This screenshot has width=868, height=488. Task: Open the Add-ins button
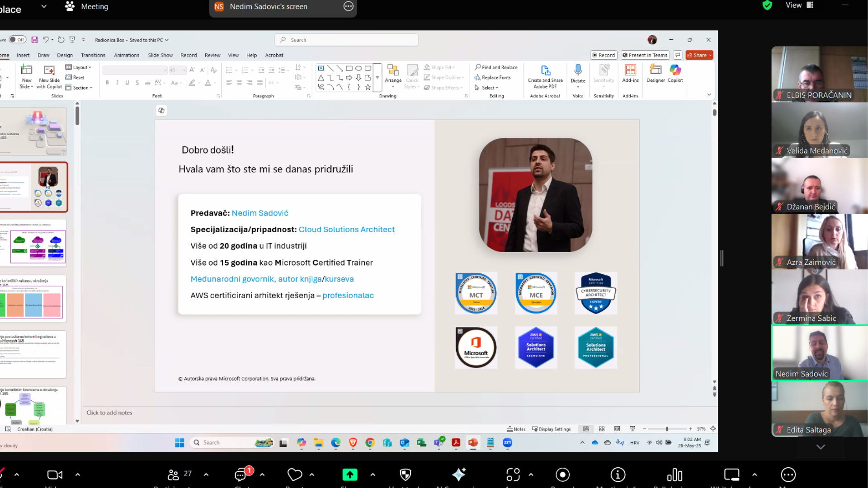click(x=630, y=74)
